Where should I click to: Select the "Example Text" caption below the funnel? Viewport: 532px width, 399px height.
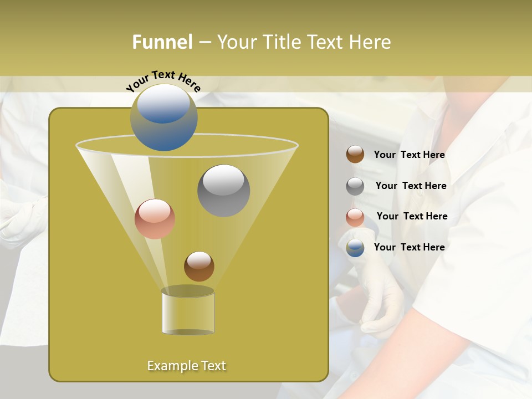(187, 366)
